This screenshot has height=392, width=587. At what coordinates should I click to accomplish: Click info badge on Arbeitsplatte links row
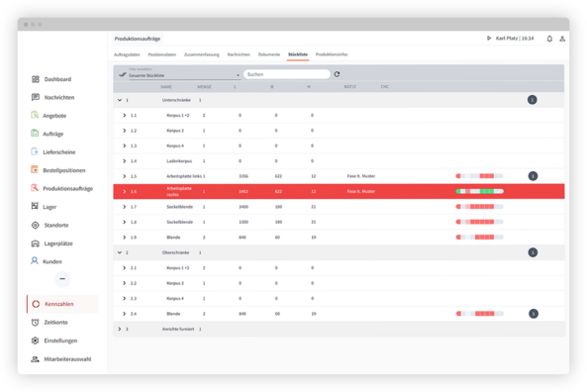[533, 176]
